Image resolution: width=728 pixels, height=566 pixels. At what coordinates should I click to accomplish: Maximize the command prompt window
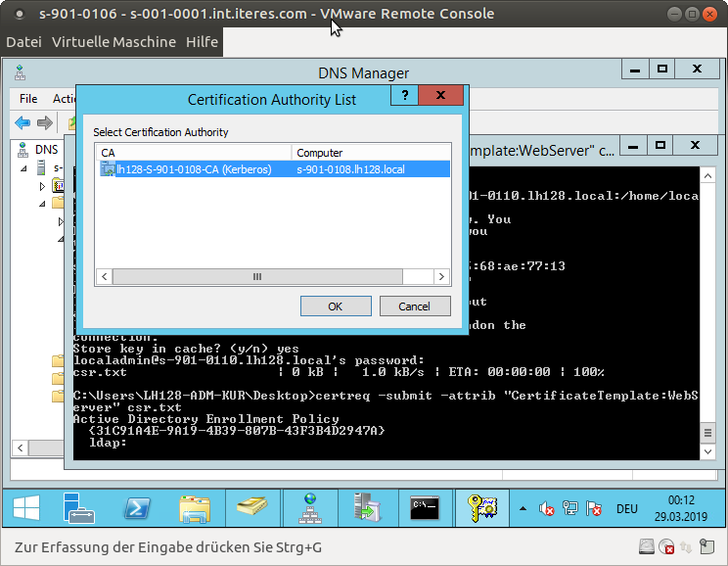tap(660, 146)
